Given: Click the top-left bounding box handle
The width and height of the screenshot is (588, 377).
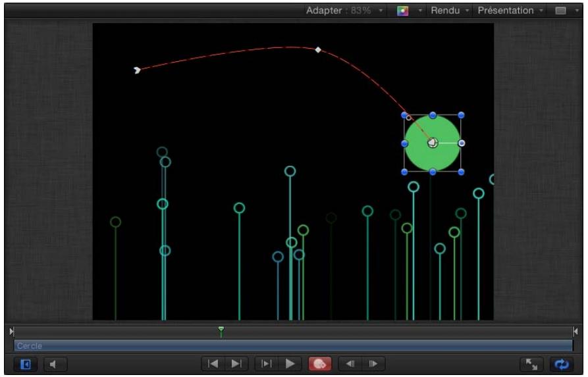Looking at the screenshot, I should [x=404, y=115].
